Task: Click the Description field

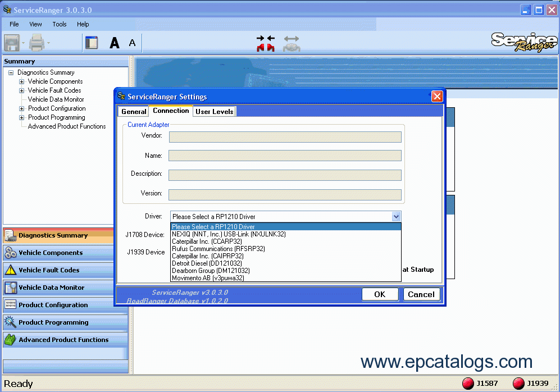Action: click(x=285, y=175)
